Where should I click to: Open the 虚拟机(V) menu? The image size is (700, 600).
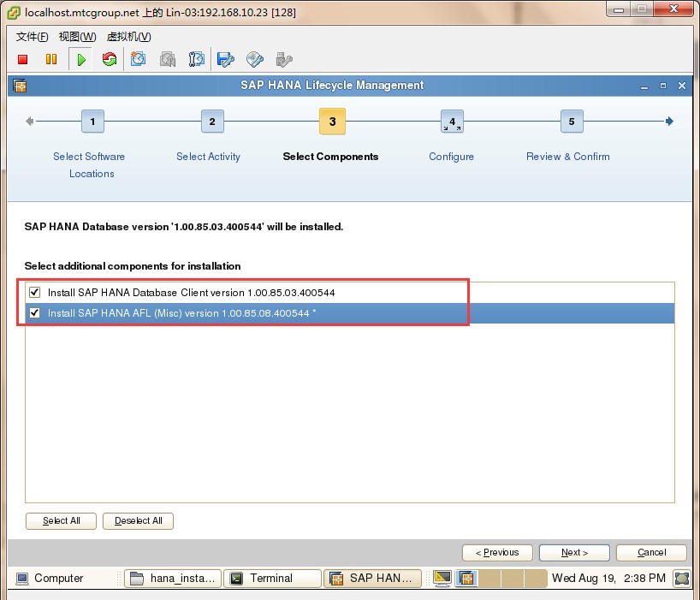pyautogui.click(x=128, y=37)
